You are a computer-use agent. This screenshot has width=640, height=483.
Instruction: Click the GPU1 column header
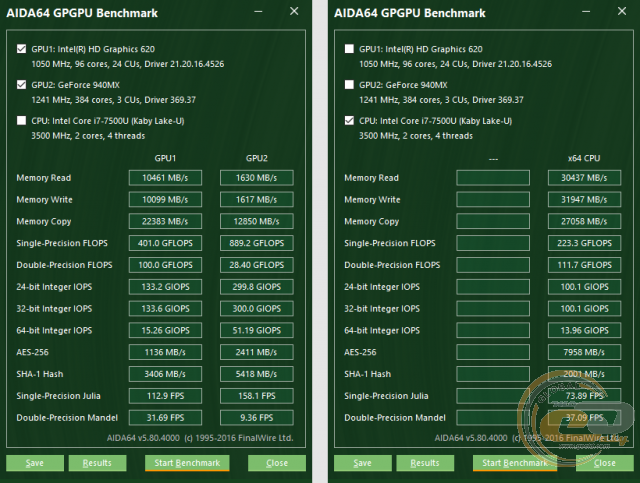[165, 158]
